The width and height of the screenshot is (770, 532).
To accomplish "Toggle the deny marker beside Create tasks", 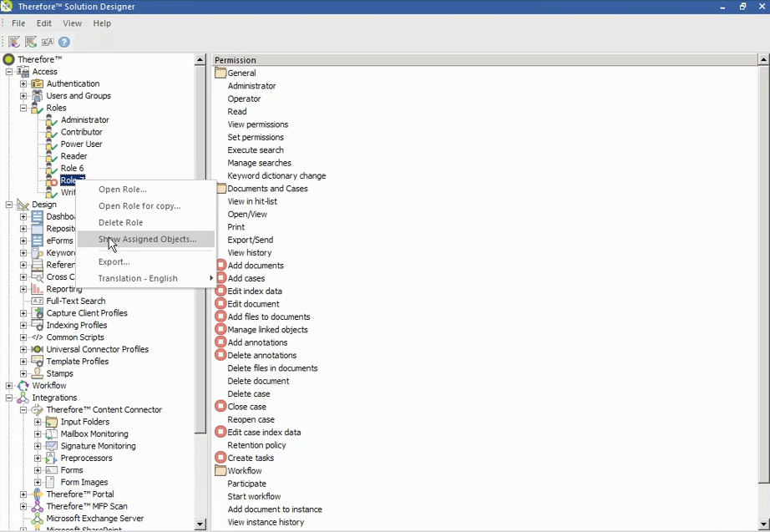I will point(220,458).
